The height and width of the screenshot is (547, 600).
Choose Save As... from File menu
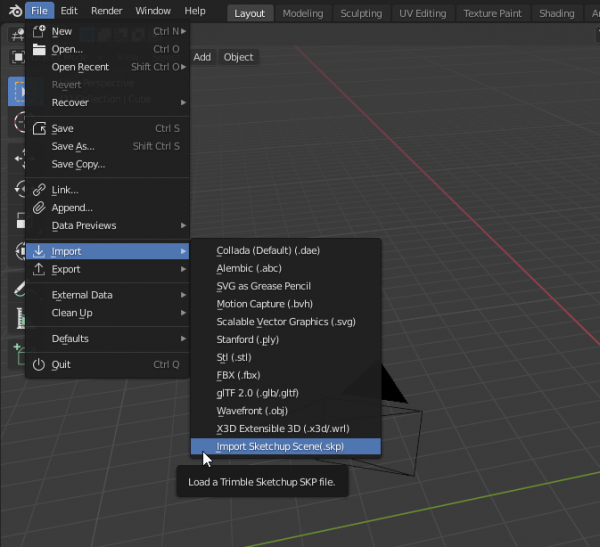(108, 146)
